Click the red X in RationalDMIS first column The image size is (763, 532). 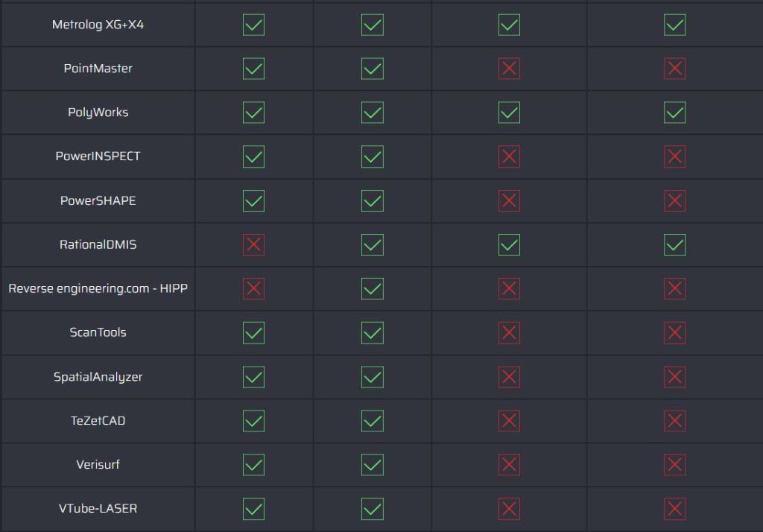pos(253,244)
